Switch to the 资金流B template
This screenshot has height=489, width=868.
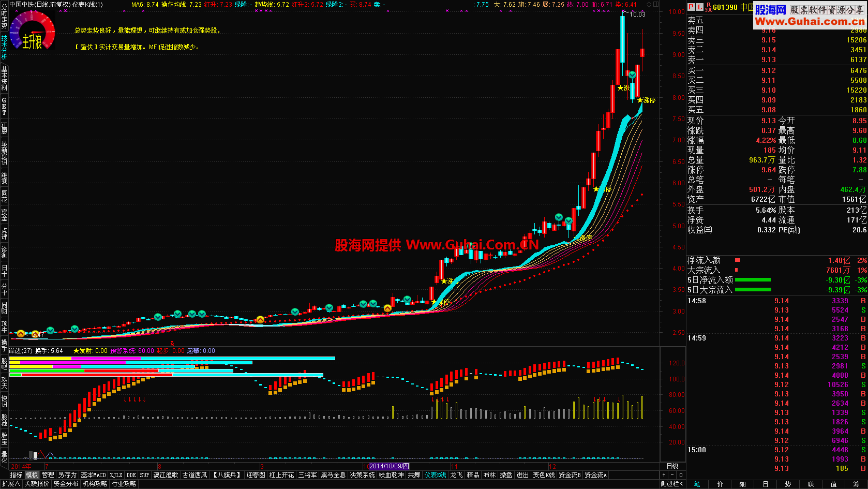(570, 475)
